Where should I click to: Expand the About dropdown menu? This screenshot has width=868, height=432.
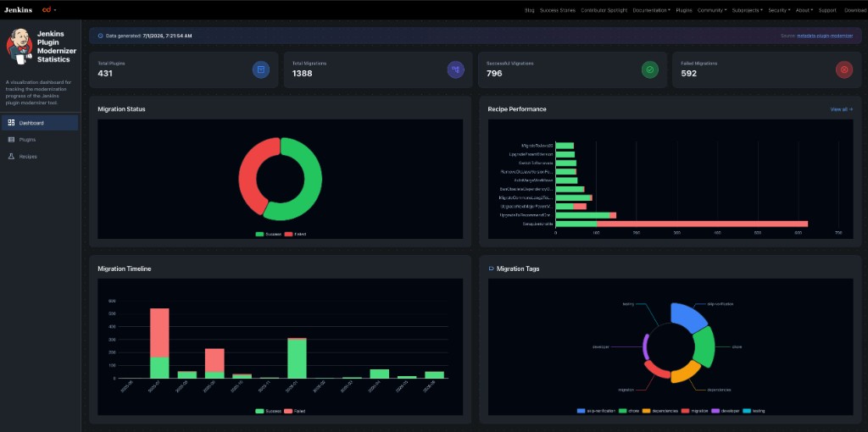point(804,10)
